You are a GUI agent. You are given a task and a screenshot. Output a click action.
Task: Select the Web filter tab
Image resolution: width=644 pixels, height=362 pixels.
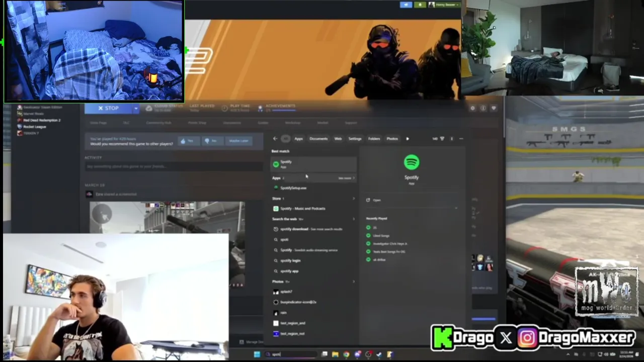(338, 139)
